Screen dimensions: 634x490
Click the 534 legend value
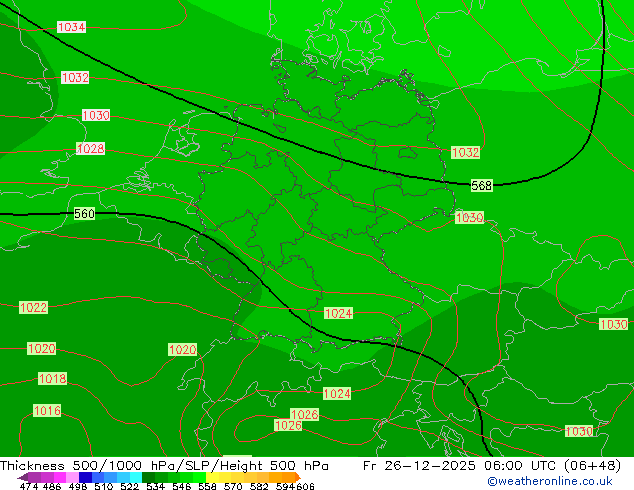(155, 486)
